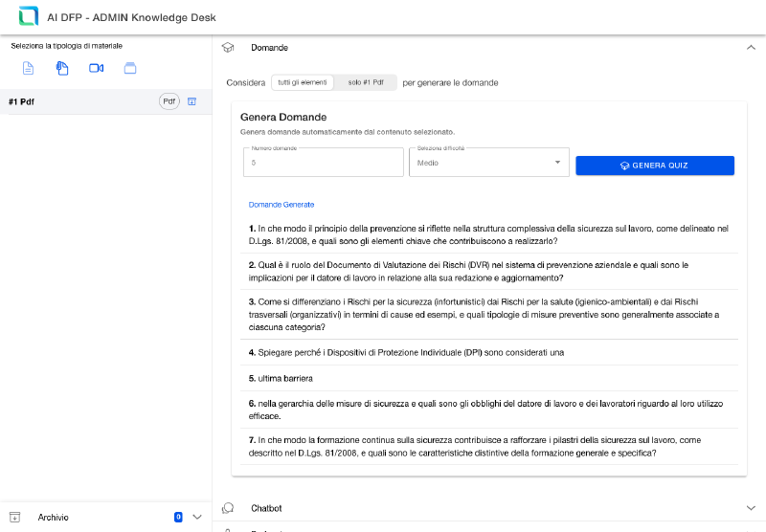Click the Domande Generate heading
766x532 pixels.
(282, 205)
